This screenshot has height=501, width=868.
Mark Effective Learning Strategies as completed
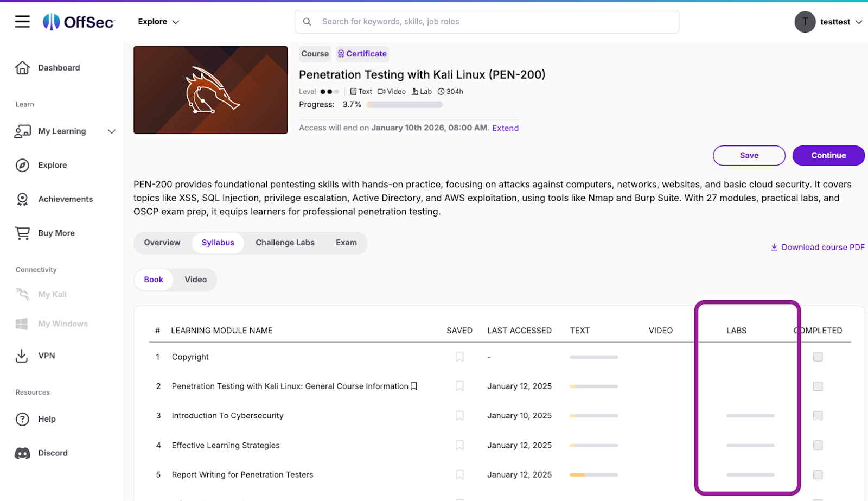pyautogui.click(x=818, y=445)
